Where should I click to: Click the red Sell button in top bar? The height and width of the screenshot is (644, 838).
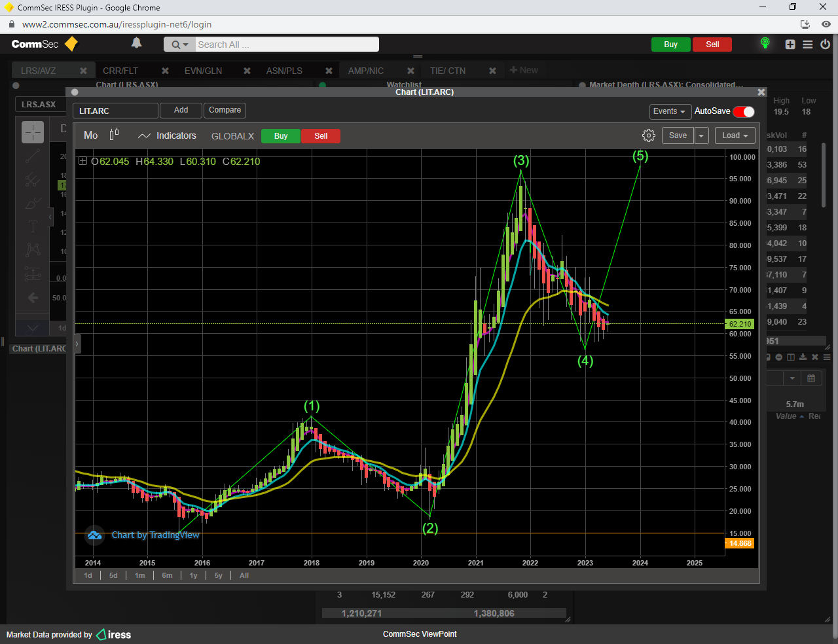tap(712, 45)
